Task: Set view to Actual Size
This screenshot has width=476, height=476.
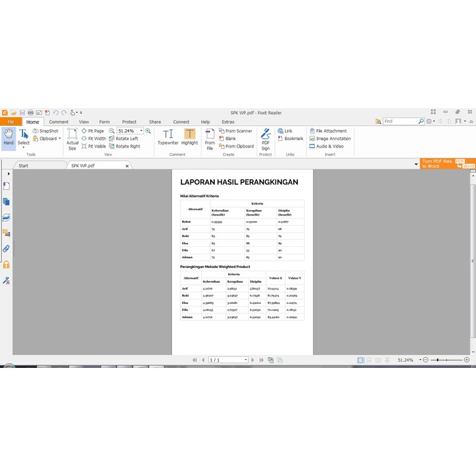Action: pos(73,139)
